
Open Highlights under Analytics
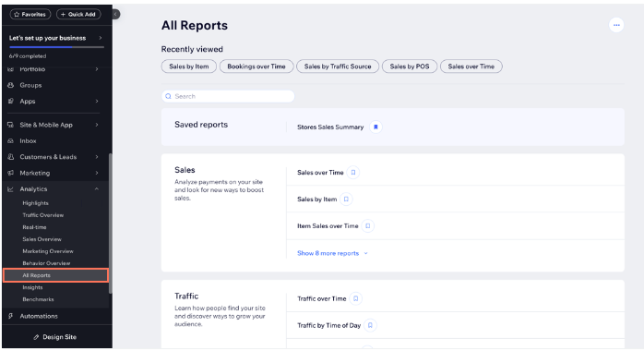pyautogui.click(x=35, y=203)
